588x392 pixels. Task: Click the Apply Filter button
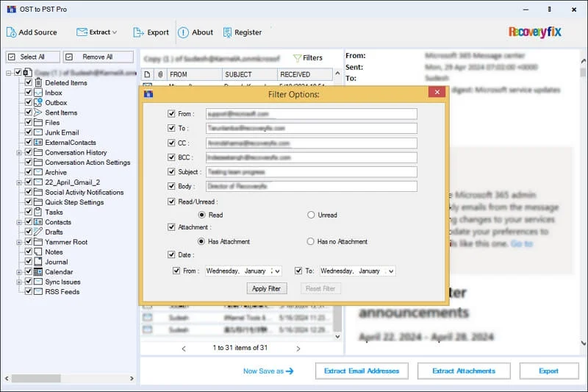(x=267, y=288)
